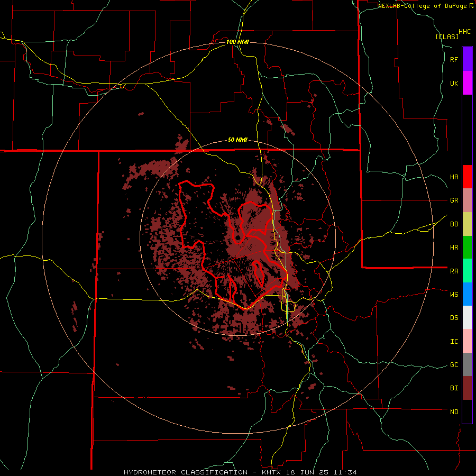Viewport: 476px width, 476px height.
Task: Click the ND black legend swatch
Action: 467,411
